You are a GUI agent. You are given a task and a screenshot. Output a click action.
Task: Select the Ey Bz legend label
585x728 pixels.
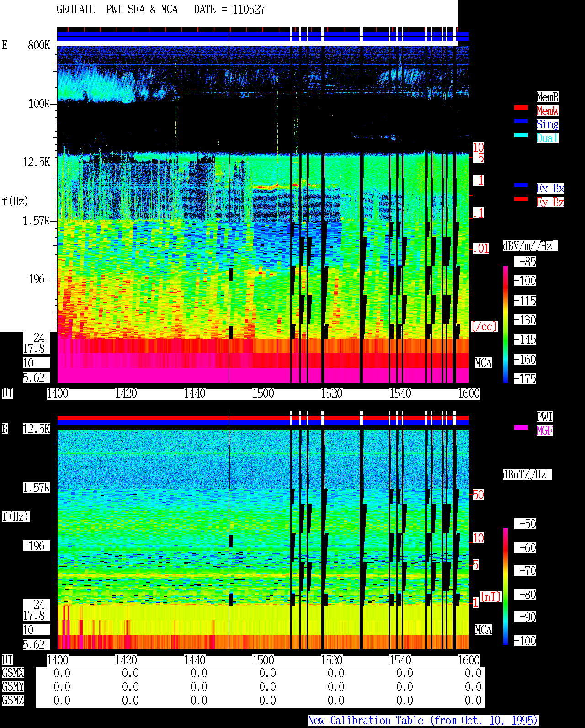[x=550, y=202]
